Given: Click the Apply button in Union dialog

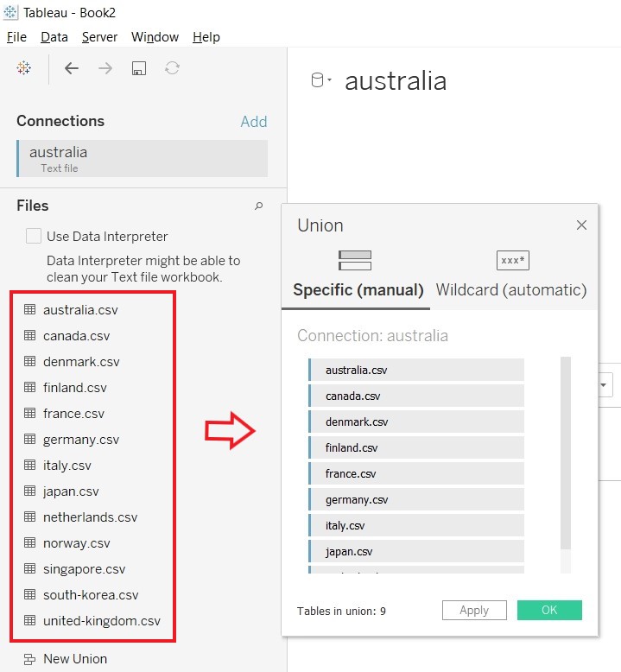Looking at the screenshot, I should (x=474, y=610).
